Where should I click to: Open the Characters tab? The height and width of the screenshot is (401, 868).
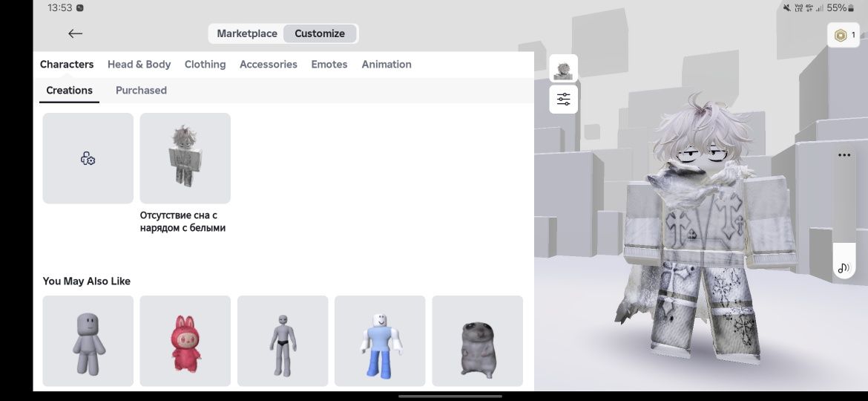67,65
